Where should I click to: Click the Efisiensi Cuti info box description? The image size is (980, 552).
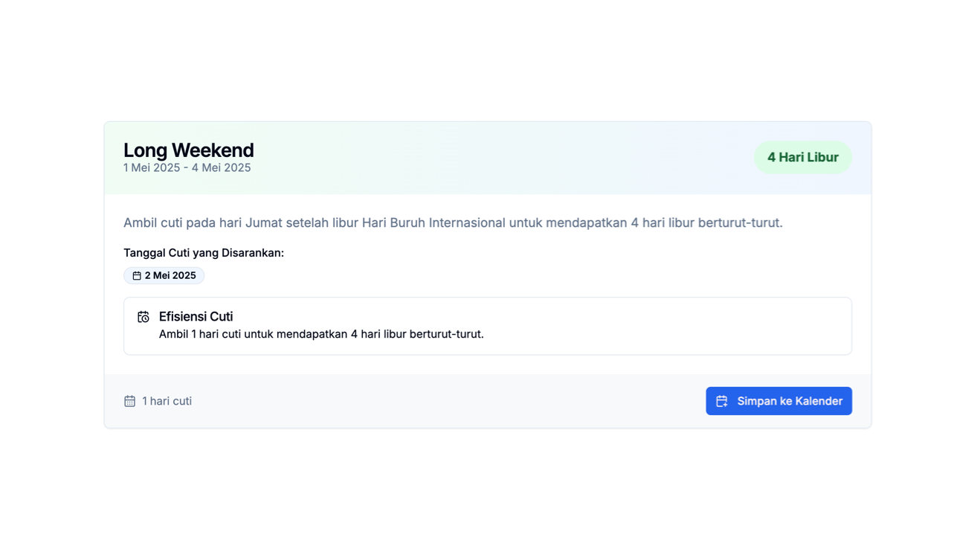pyautogui.click(x=321, y=334)
